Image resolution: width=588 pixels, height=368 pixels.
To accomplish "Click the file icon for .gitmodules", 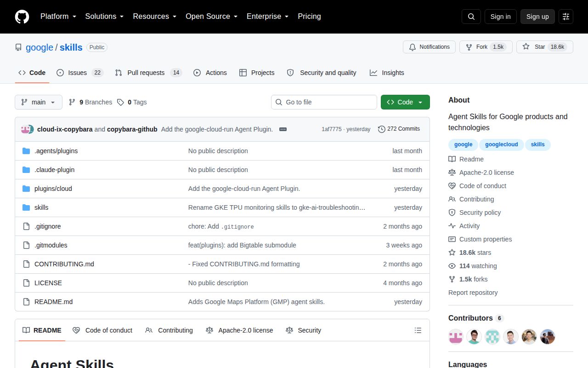I will pyautogui.click(x=26, y=245).
